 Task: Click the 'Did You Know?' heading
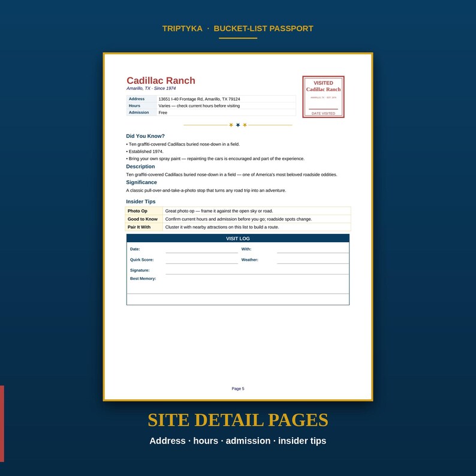146,136
